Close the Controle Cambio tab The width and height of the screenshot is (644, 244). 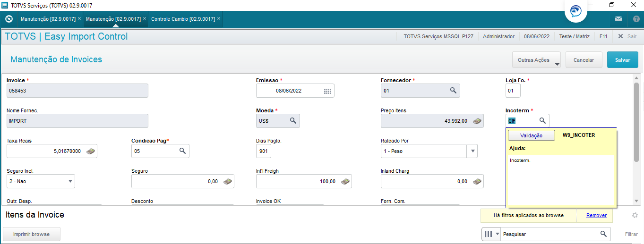pos(219,19)
